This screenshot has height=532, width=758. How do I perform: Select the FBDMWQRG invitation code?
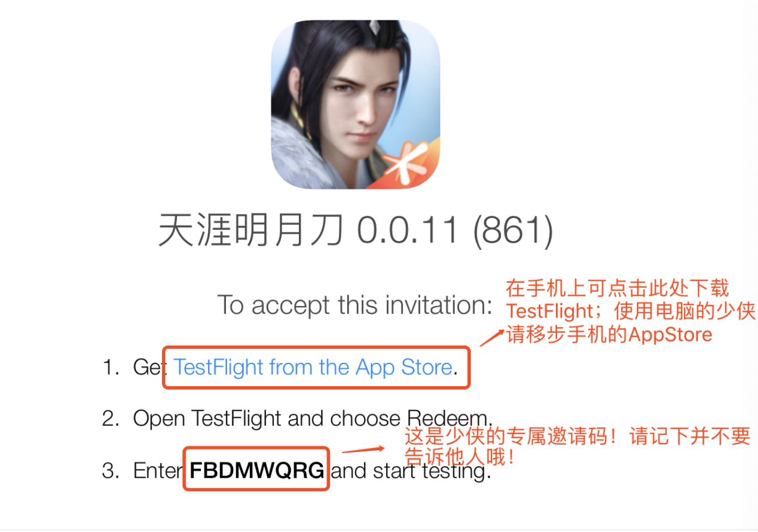257,470
